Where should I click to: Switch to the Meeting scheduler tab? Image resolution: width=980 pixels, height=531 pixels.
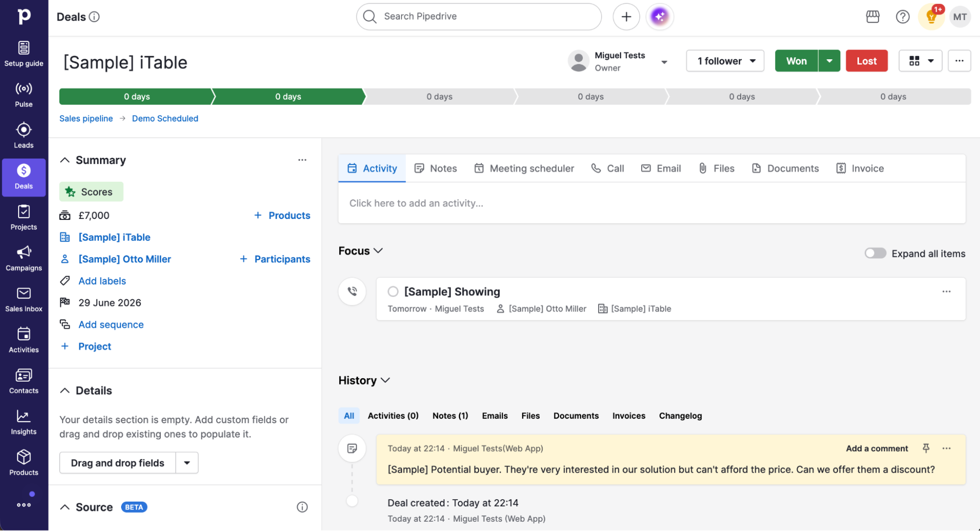tap(524, 169)
